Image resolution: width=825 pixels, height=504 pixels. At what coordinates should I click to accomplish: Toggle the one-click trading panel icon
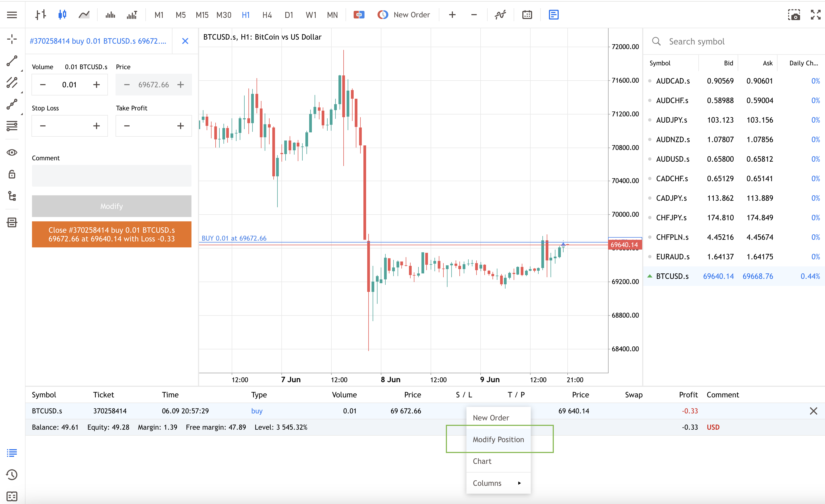point(359,15)
